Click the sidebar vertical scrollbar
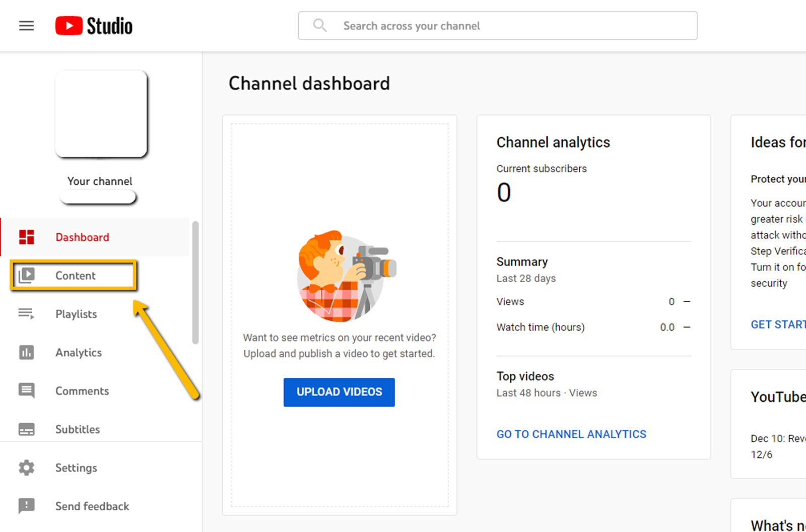 pyautogui.click(x=195, y=282)
